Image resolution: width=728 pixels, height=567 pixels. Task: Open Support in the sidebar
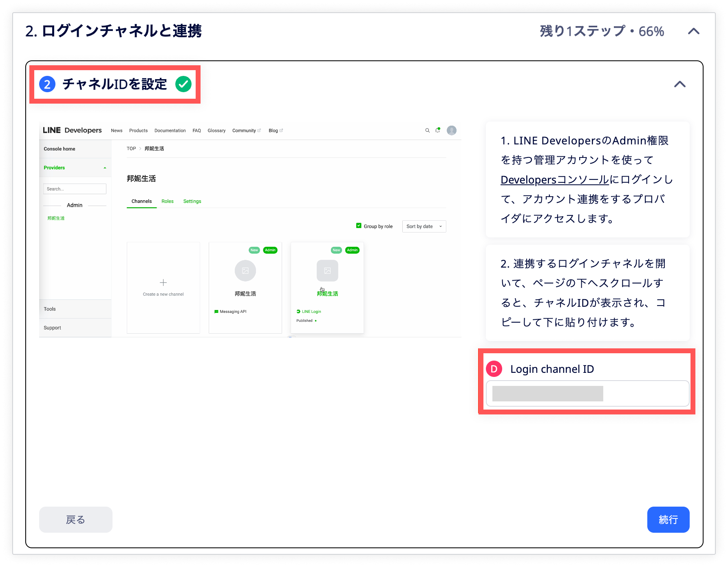point(52,328)
